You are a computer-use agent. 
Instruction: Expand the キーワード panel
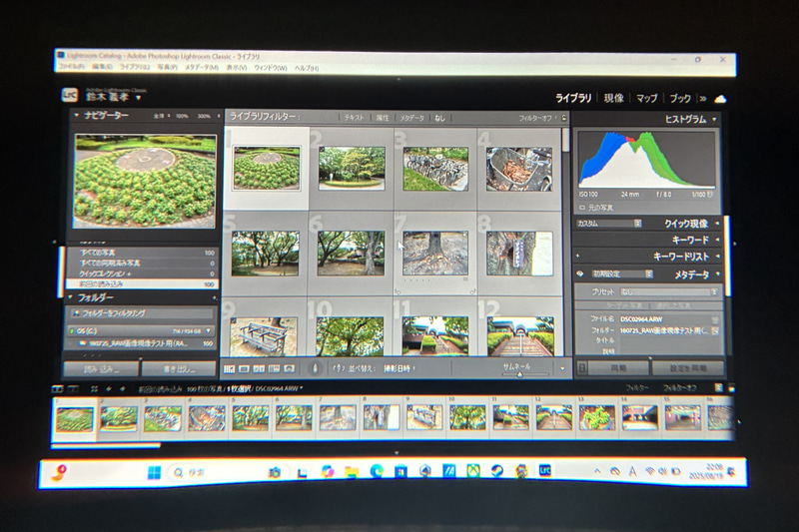click(717, 240)
